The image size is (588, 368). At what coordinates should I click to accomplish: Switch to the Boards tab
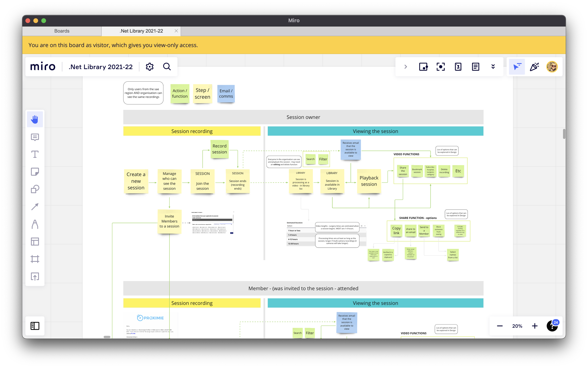click(62, 31)
